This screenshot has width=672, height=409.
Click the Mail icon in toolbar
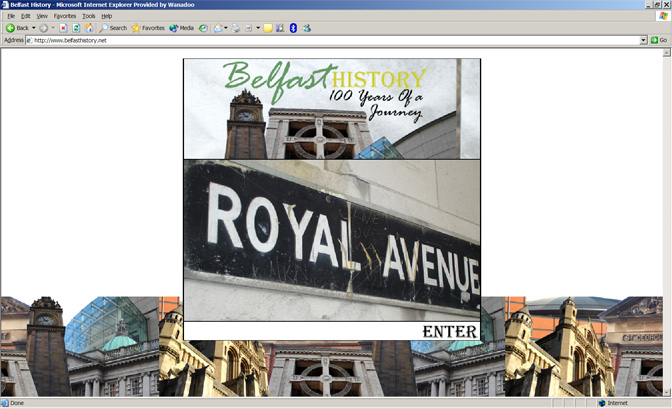218,28
